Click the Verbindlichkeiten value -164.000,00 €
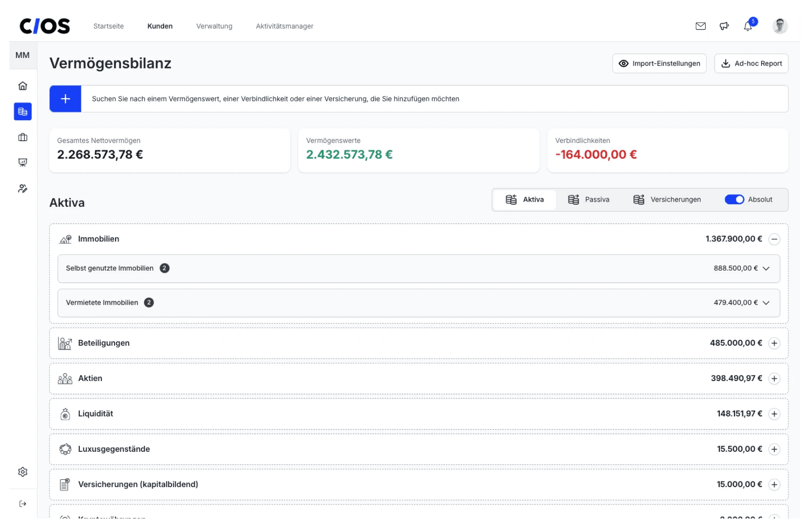The width and height of the screenshot is (808, 532). [596, 155]
